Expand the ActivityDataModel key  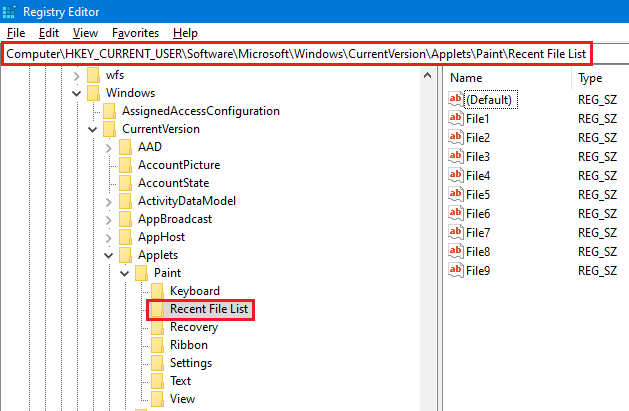[108, 202]
